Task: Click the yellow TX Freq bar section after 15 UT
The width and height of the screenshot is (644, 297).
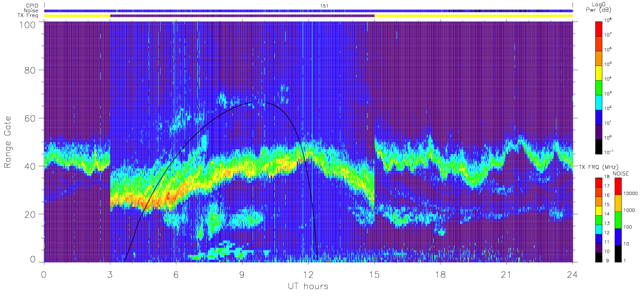Action: (474, 16)
